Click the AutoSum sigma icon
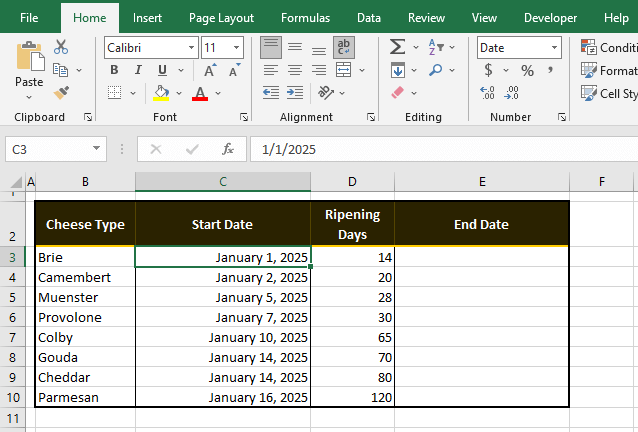The width and height of the screenshot is (638, 432). coord(397,47)
